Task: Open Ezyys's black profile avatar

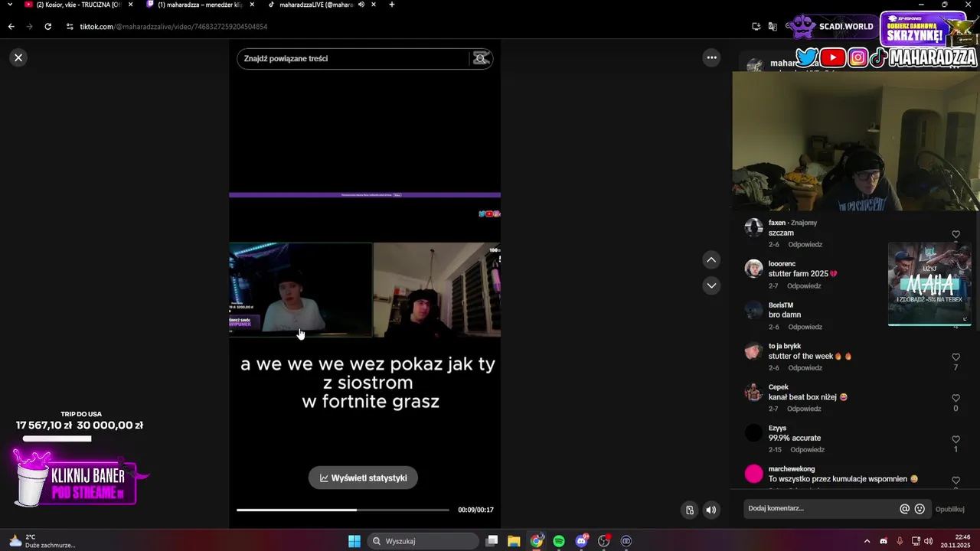Action: point(754,433)
